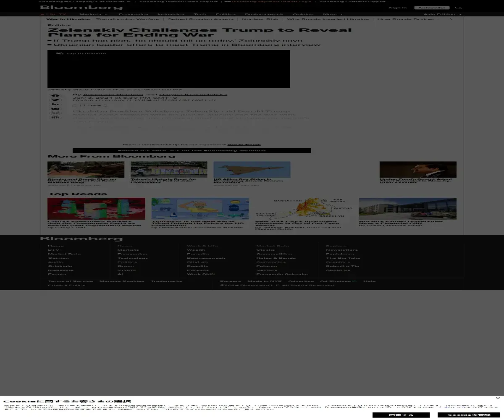Screen dimensions: 504x420
Task: Go to Industries section in navigation
Action: coord(171,14)
